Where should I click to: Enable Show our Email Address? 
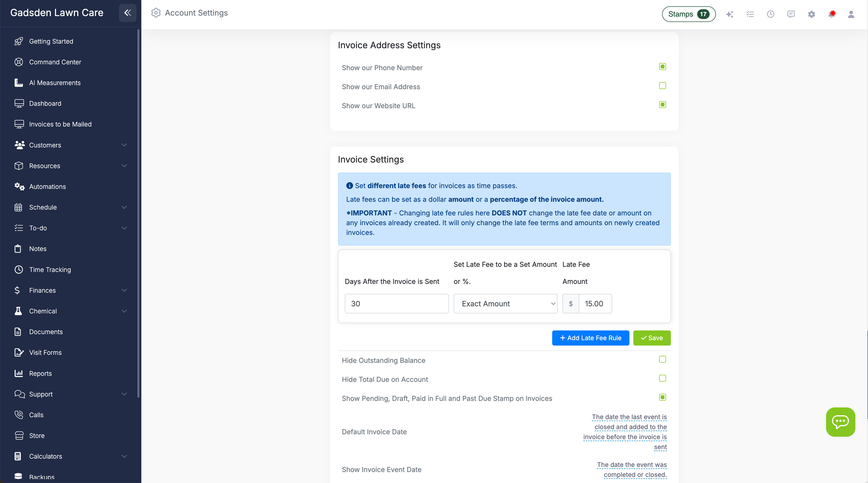pyautogui.click(x=662, y=86)
